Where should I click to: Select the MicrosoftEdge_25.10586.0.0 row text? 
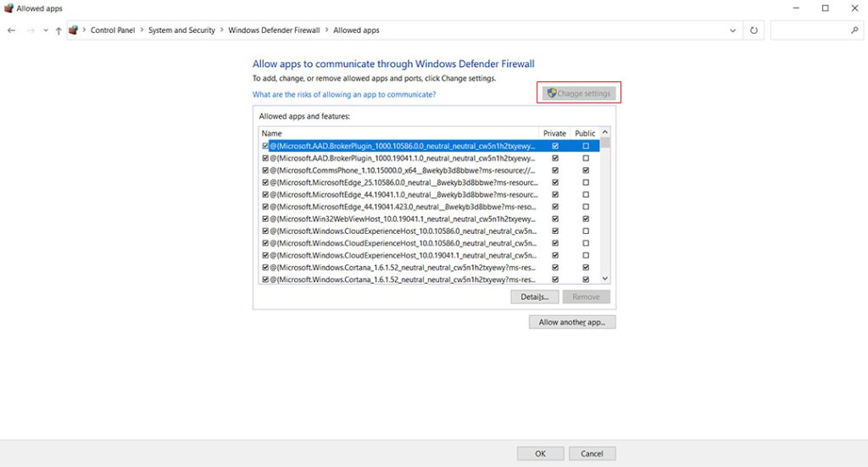(403, 182)
